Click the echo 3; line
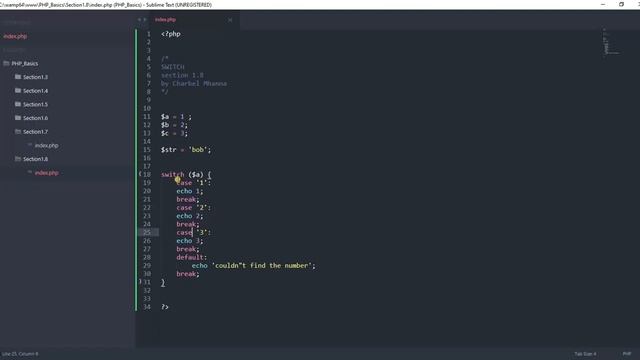The height and width of the screenshot is (360, 640). tap(189, 241)
